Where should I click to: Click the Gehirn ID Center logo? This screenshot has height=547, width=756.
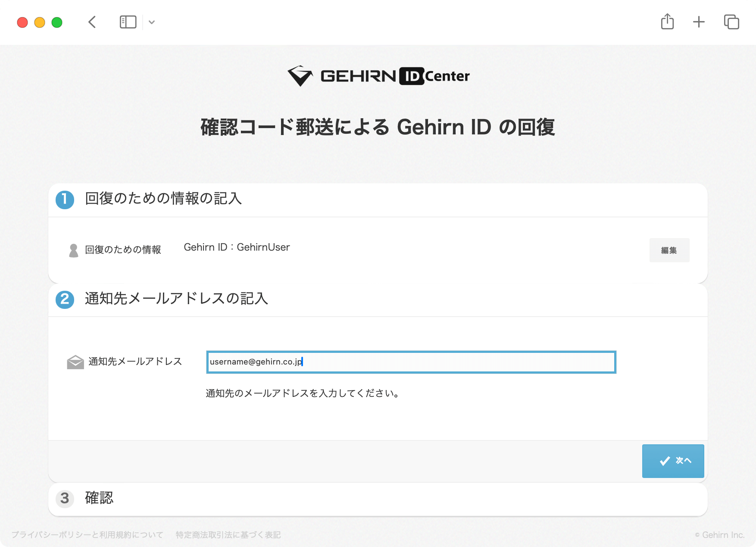(378, 76)
